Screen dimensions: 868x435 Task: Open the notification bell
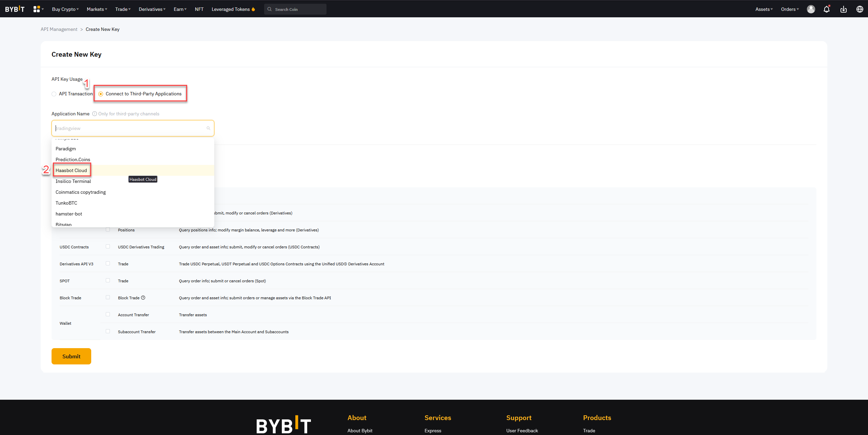[827, 9]
